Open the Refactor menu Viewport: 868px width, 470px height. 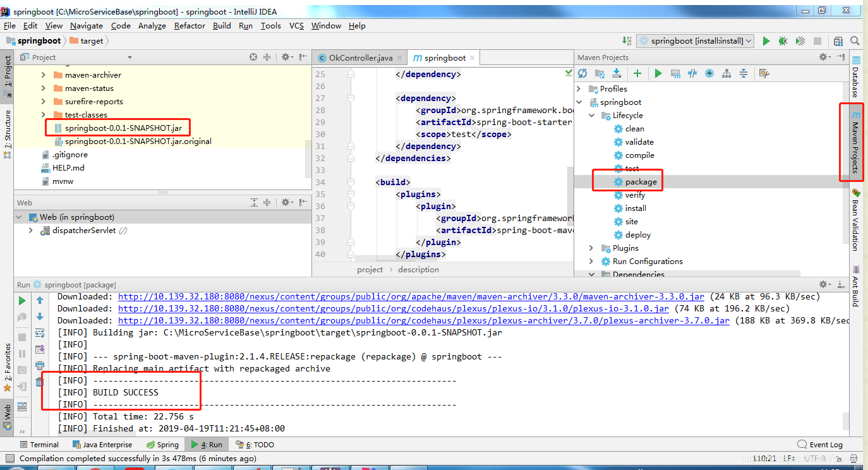190,25
